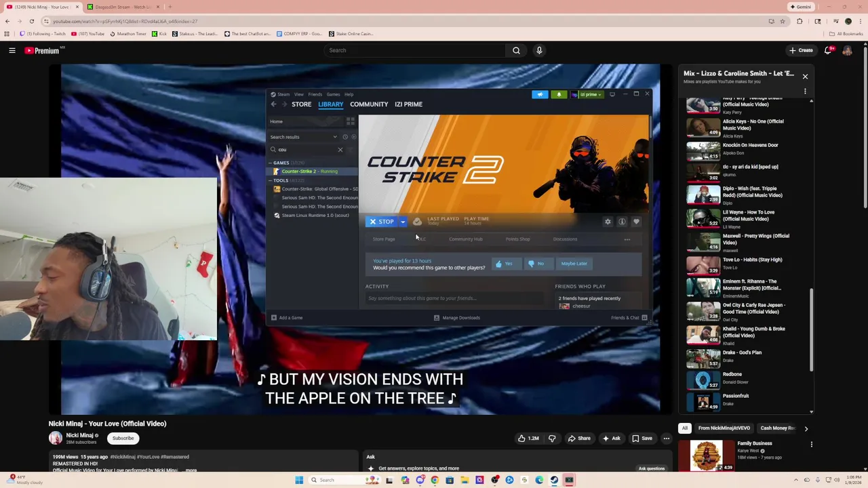Collapse the TOOLS category in Steam library
This screenshot has height=488, width=868.
[x=271, y=180]
